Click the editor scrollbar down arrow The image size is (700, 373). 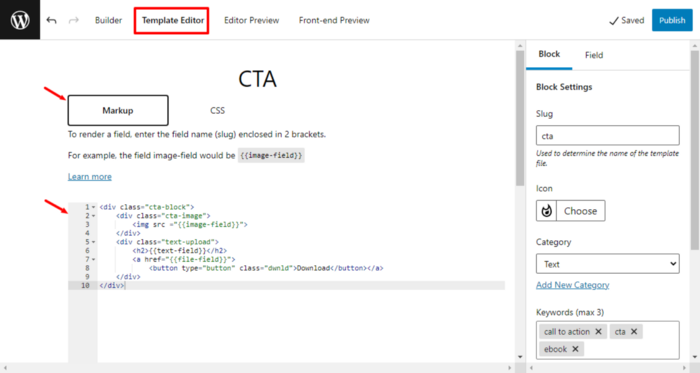pos(520,356)
